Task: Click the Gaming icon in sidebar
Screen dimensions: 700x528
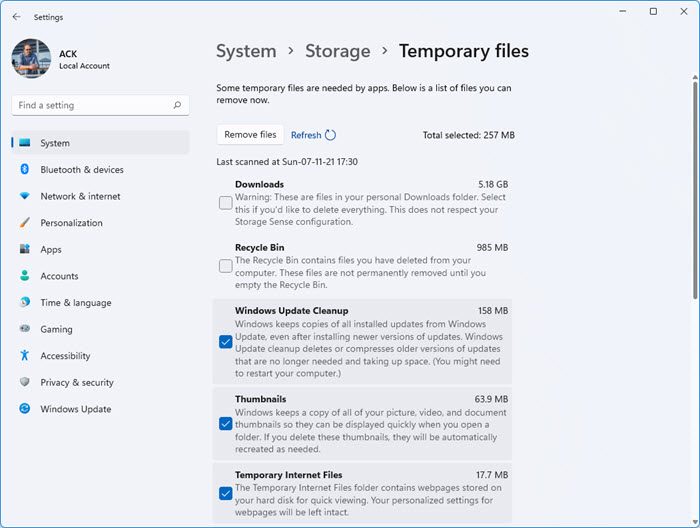Action: click(25, 329)
